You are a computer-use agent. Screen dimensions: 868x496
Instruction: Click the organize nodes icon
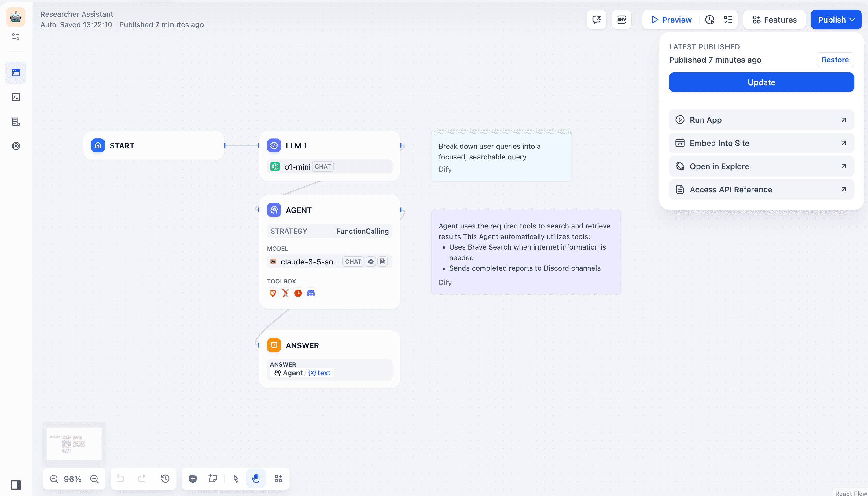(278, 479)
